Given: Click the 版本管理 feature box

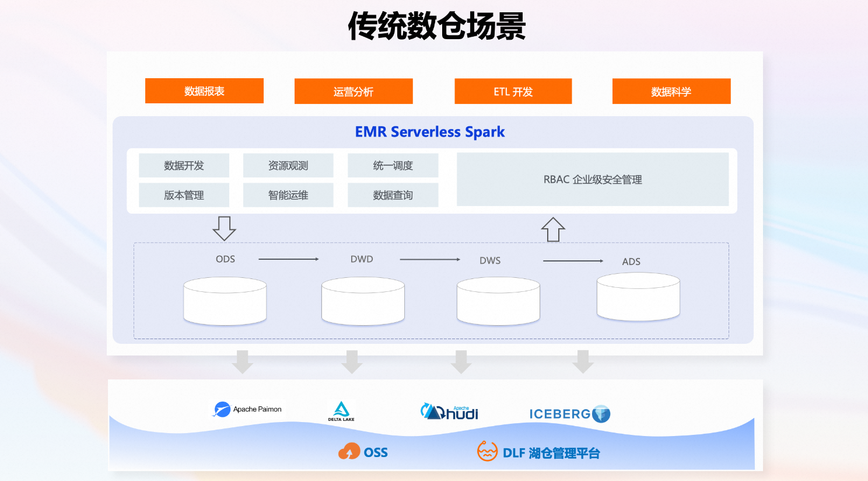Looking at the screenshot, I should pyautogui.click(x=184, y=195).
